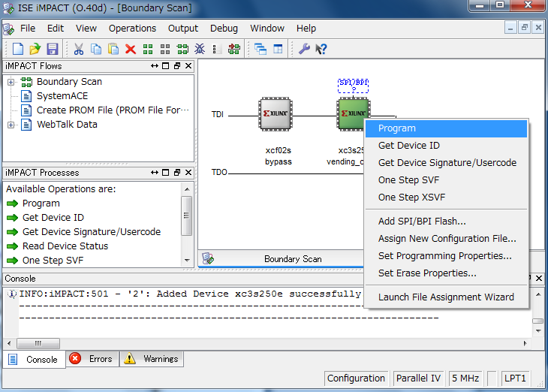The height and width of the screenshot is (392, 548).
Task: Run Read Device Status process
Action: pos(65,246)
